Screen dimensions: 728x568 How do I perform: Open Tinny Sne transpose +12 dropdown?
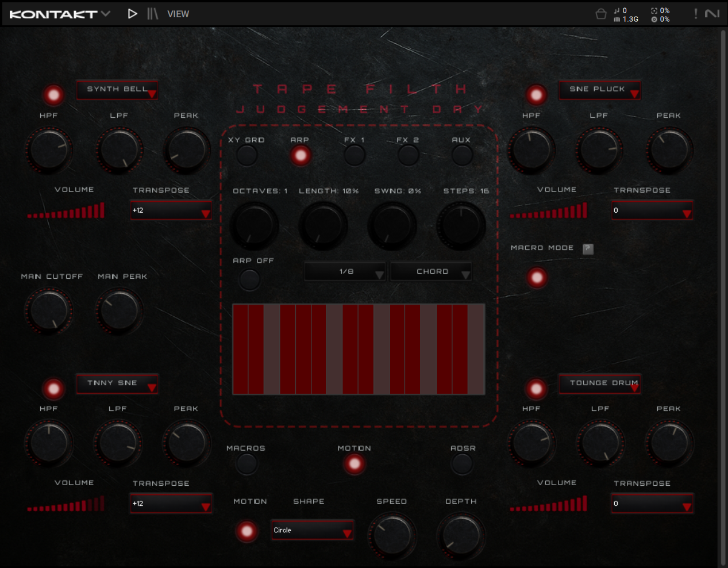(171, 504)
